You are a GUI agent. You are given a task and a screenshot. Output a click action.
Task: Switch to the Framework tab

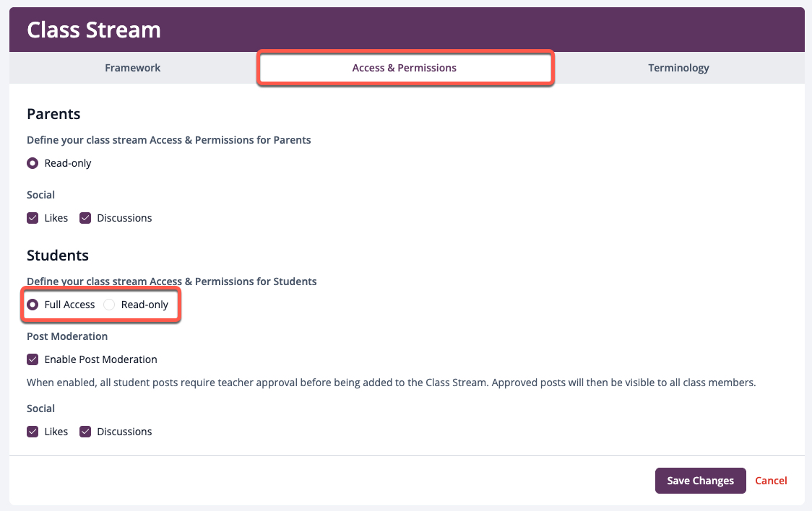(133, 68)
